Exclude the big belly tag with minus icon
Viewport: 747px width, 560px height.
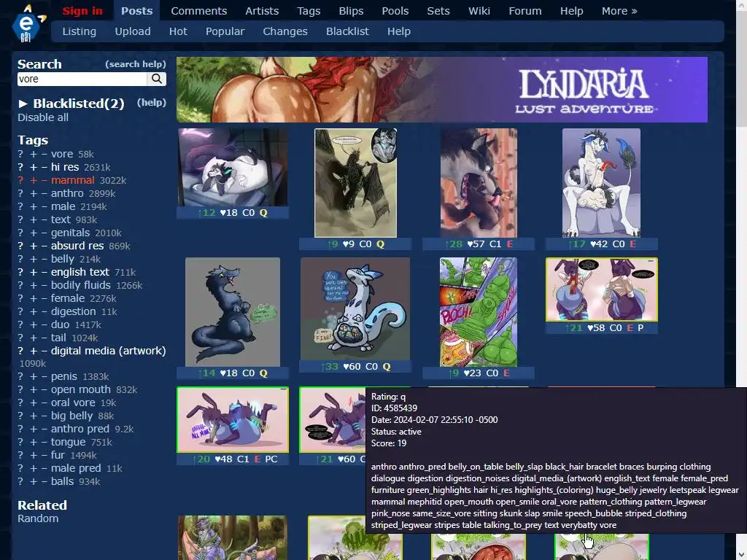pyautogui.click(x=44, y=416)
